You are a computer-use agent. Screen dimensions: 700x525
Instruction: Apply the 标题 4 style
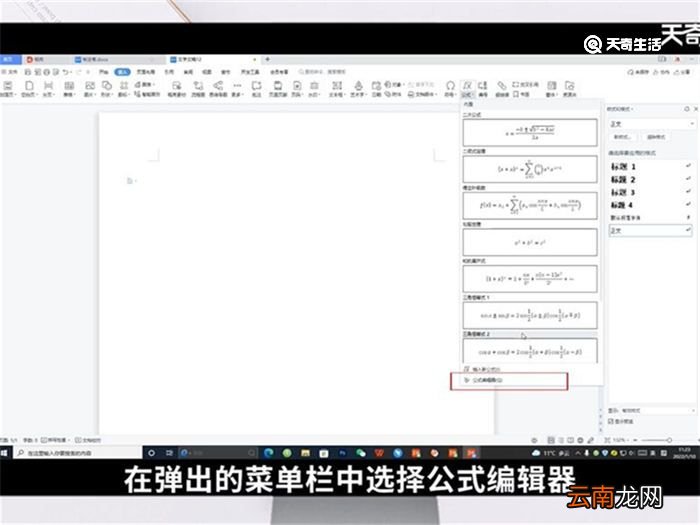(651, 205)
